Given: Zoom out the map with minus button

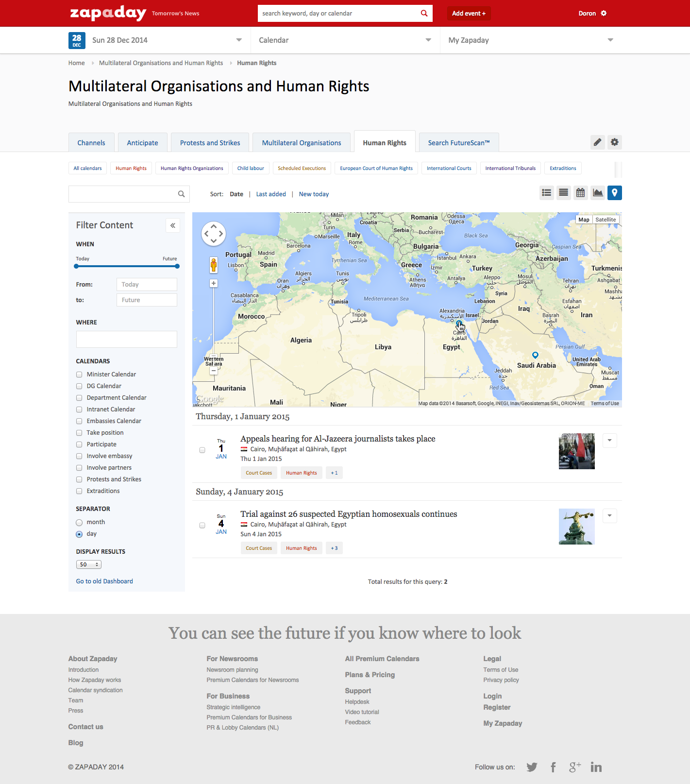Looking at the screenshot, I should tap(214, 371).
